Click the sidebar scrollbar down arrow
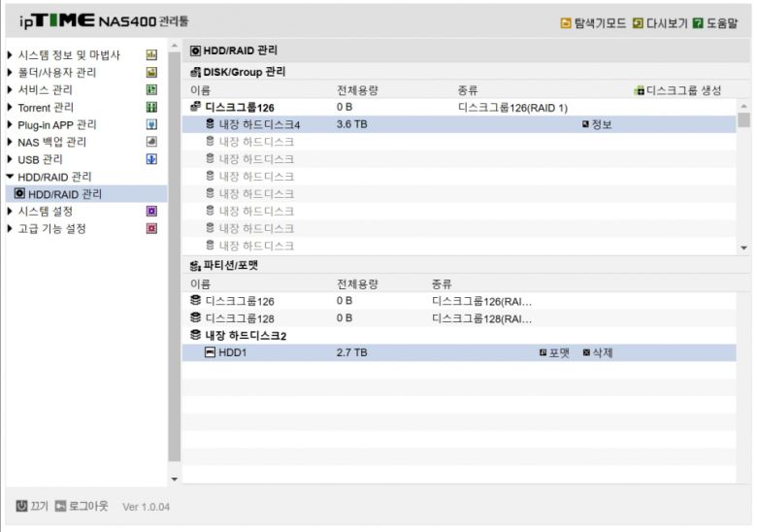 (x=175, y=479)
